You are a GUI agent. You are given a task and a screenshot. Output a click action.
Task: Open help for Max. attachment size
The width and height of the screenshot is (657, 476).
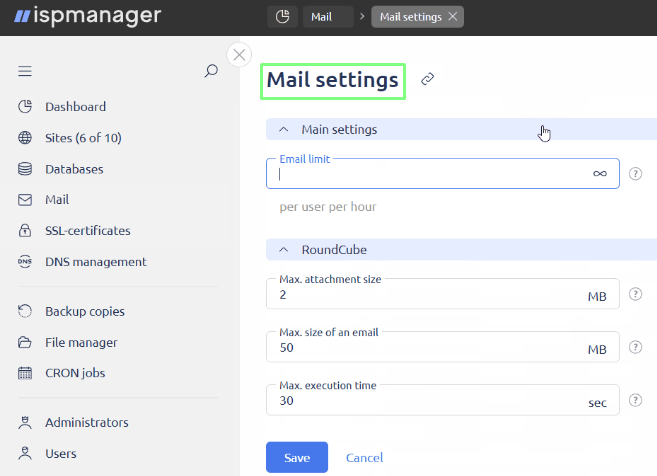pos(635,294)
